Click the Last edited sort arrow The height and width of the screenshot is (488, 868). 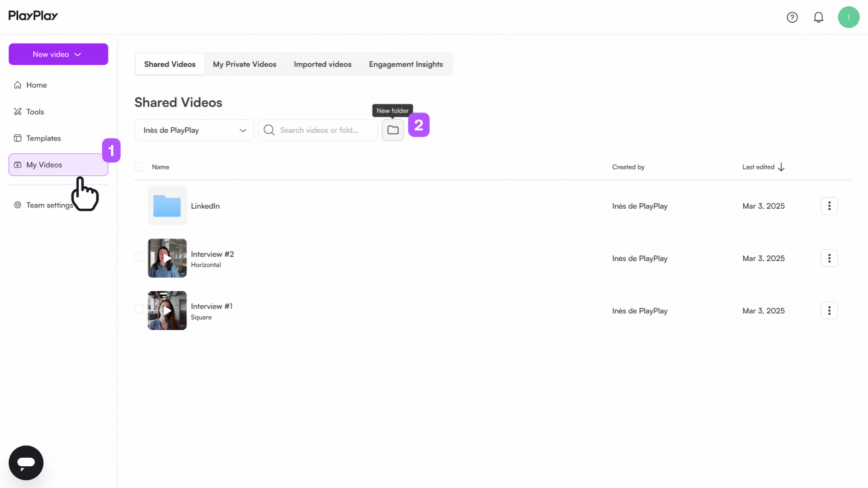point(781,167)
